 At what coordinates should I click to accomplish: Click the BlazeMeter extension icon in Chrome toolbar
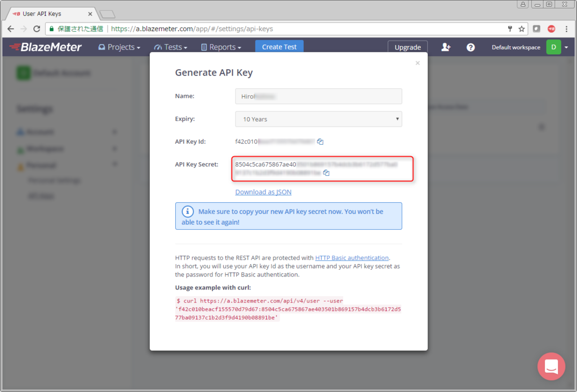coord(551,29)
